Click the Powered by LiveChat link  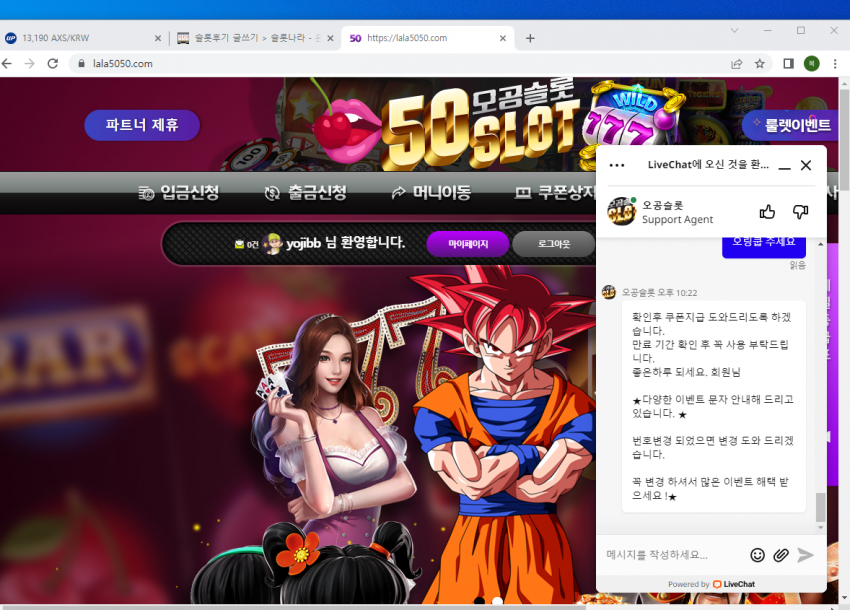[x=711, y=584]
